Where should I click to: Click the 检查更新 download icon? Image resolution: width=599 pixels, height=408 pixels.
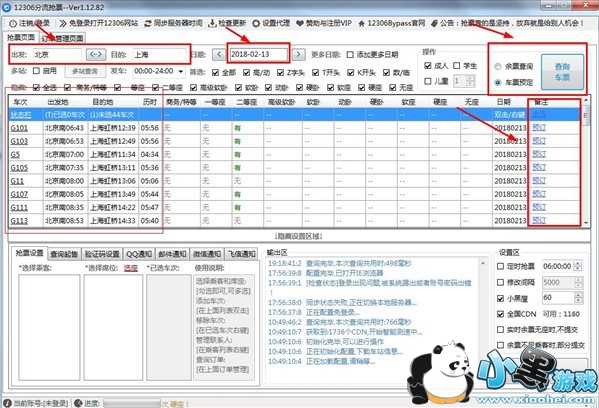point(212,23)
